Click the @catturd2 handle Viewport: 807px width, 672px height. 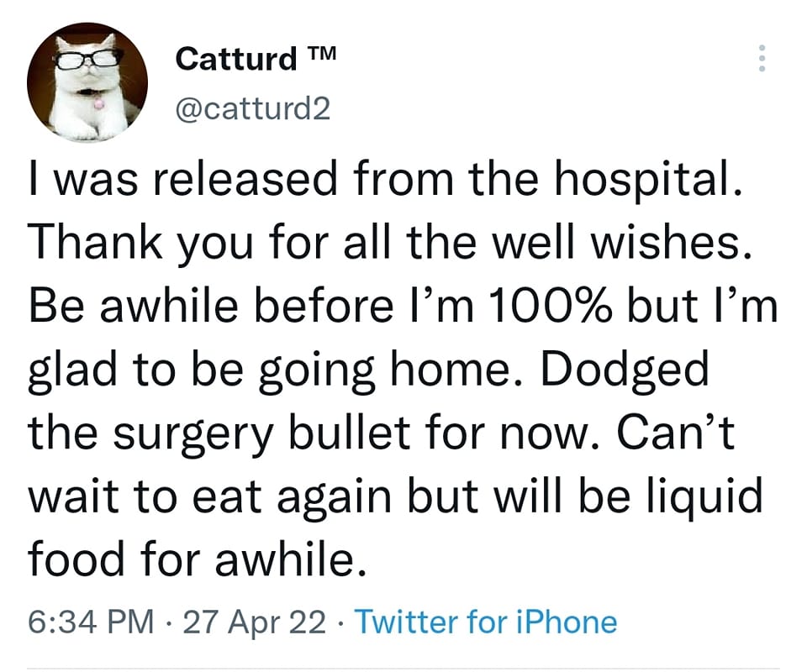[x=253, y=108]
